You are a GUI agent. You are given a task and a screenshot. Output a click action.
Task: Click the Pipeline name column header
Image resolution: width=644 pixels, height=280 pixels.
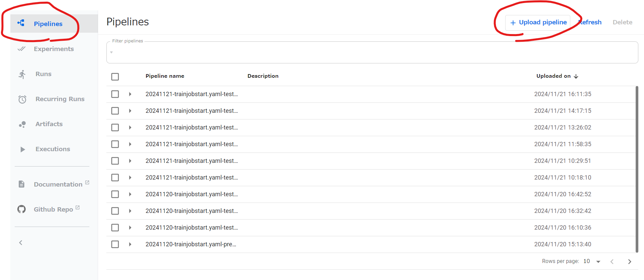(165, 76)
